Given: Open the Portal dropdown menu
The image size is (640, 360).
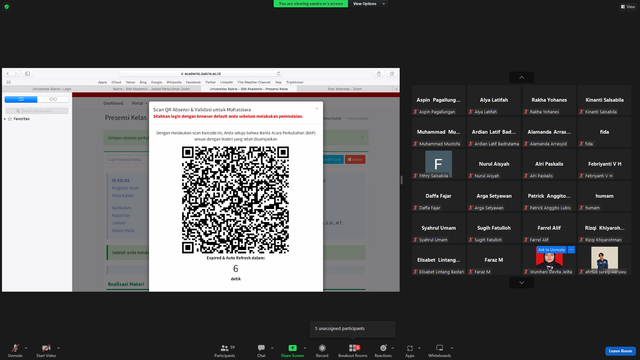Looking at the screenshot, I should click(x=139, y=103).
